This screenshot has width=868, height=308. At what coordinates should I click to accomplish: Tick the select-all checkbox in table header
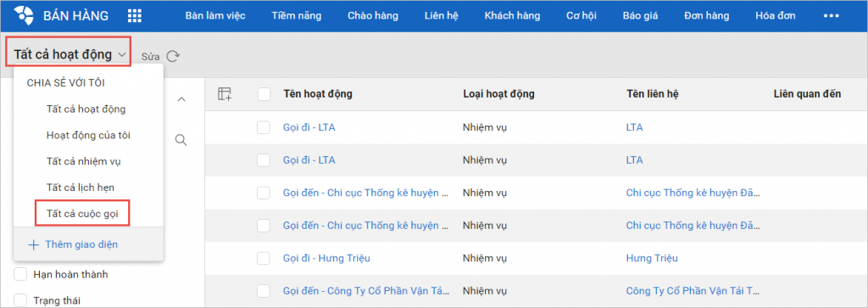pyautogui.click(x=264, y=94)
